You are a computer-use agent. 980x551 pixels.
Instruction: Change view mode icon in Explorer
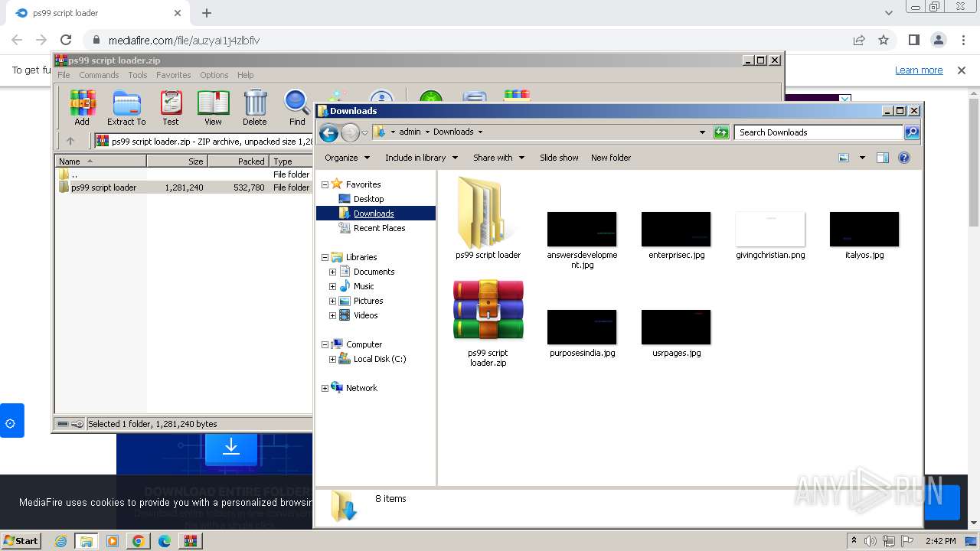click(x=844, y=158)
